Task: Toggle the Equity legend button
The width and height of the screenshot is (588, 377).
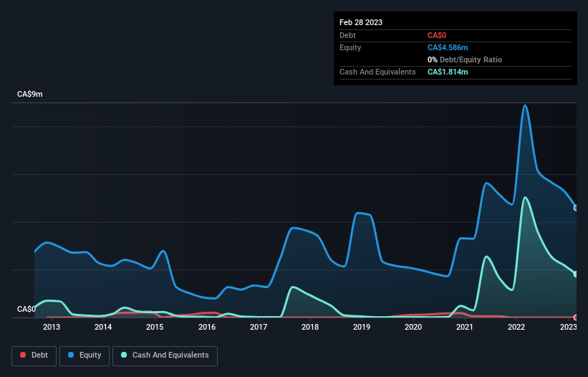Action: point(85,355)
